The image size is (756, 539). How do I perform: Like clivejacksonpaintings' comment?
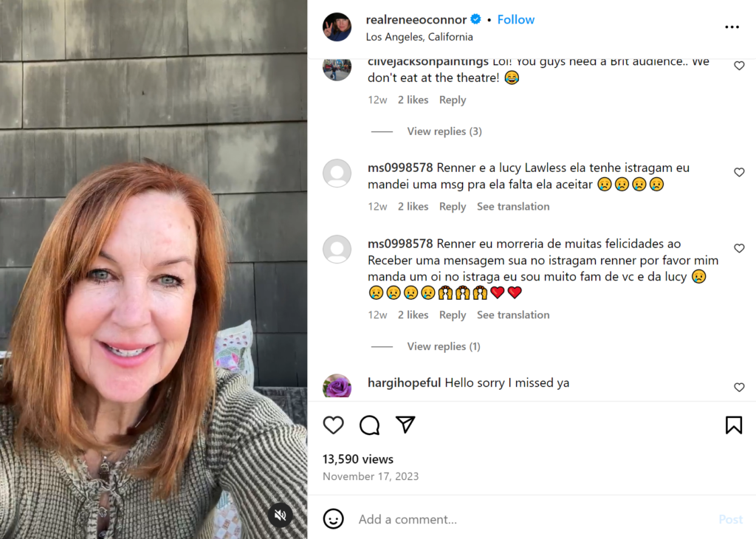pyautogui.click(x=739, y=66)
